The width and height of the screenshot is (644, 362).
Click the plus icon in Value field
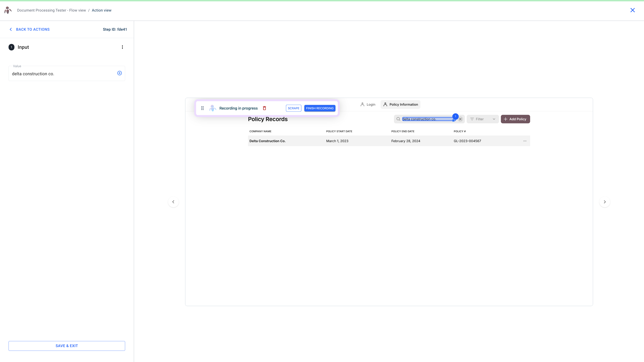tap(120, 73)
